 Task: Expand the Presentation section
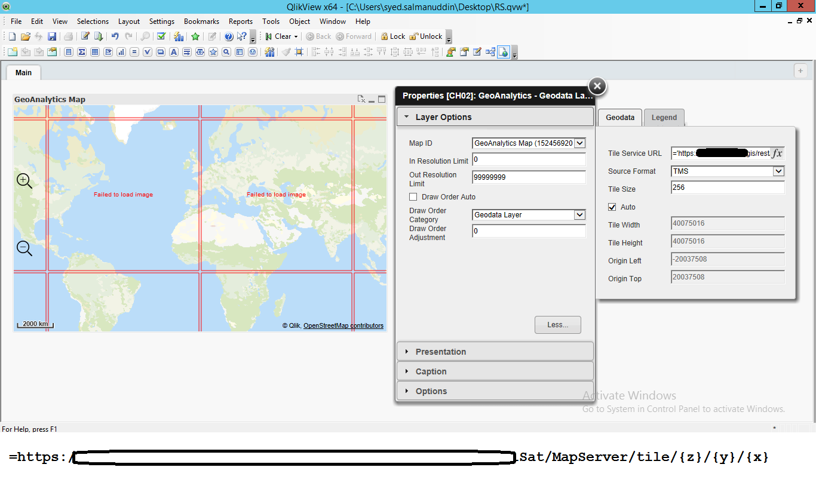tap(495, 352)
